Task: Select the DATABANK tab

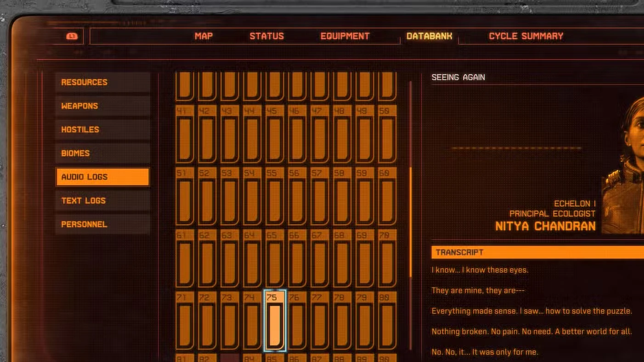Action: [x=429, y=36]
